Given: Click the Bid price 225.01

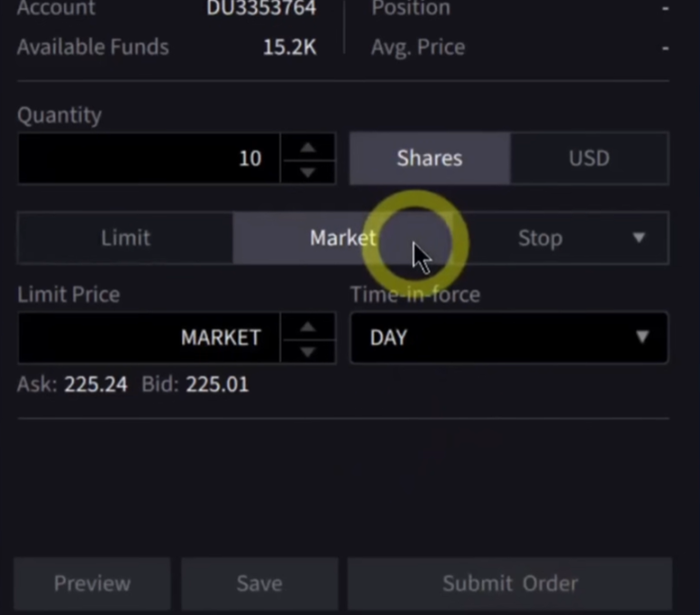Looking at the screenshot, I should (217, 384).
